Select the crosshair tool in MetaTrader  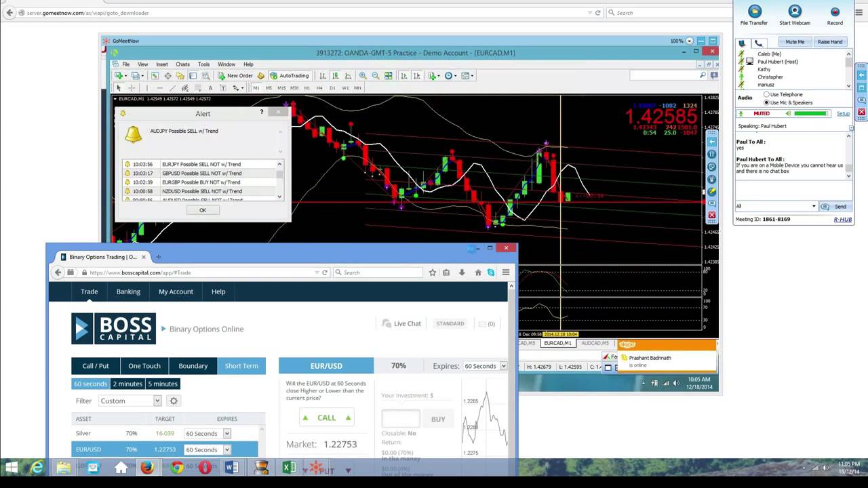(x=132, y=88)
